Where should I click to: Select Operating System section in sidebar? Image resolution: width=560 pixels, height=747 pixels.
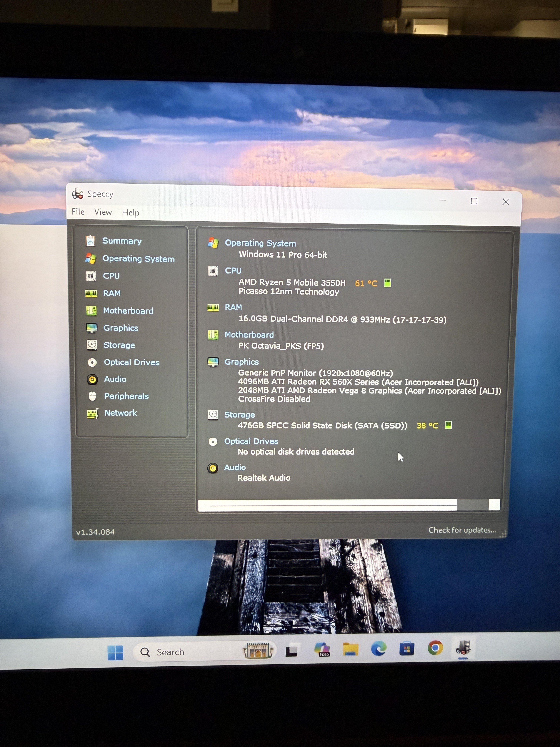tap(138, 259)
